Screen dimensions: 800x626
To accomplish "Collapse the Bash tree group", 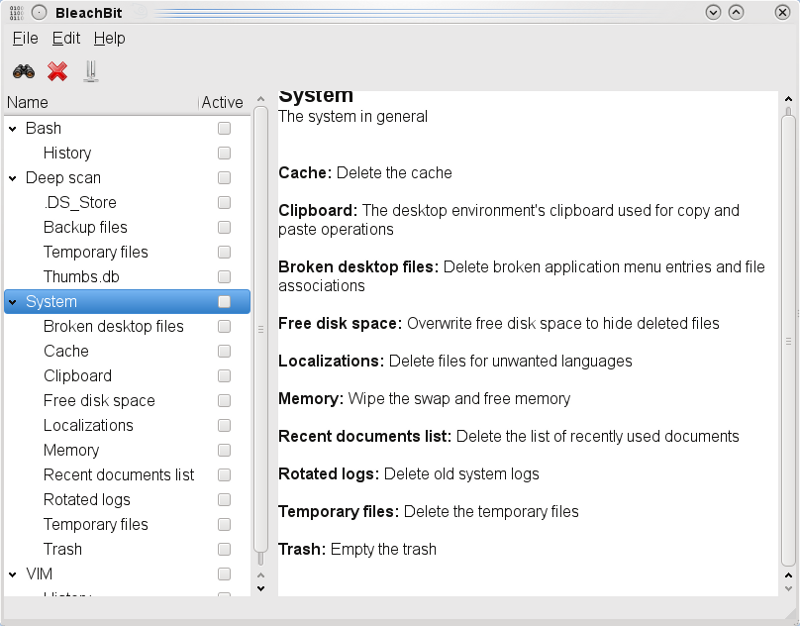I will pyautogui.click(x=13, y=129).
